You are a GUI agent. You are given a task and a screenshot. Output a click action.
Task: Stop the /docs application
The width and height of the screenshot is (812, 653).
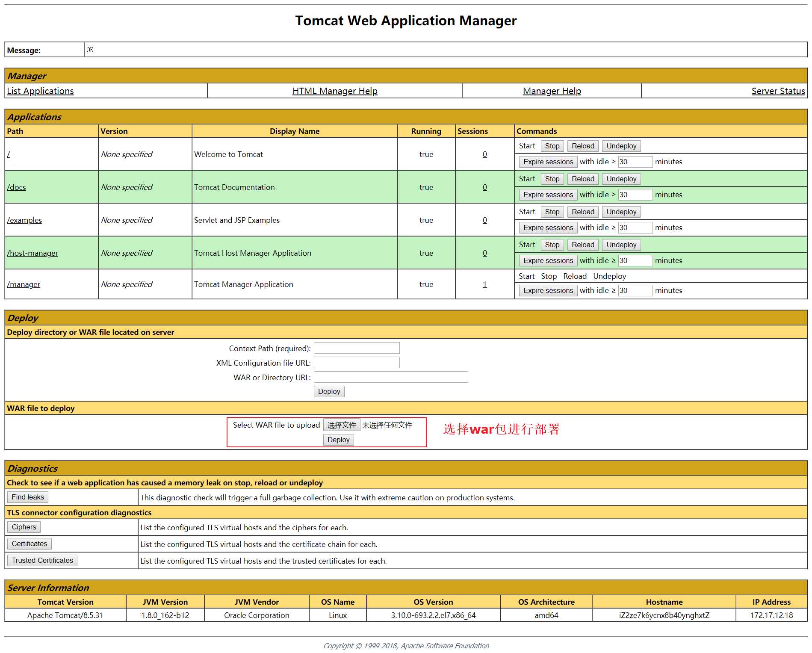(552, 179)
